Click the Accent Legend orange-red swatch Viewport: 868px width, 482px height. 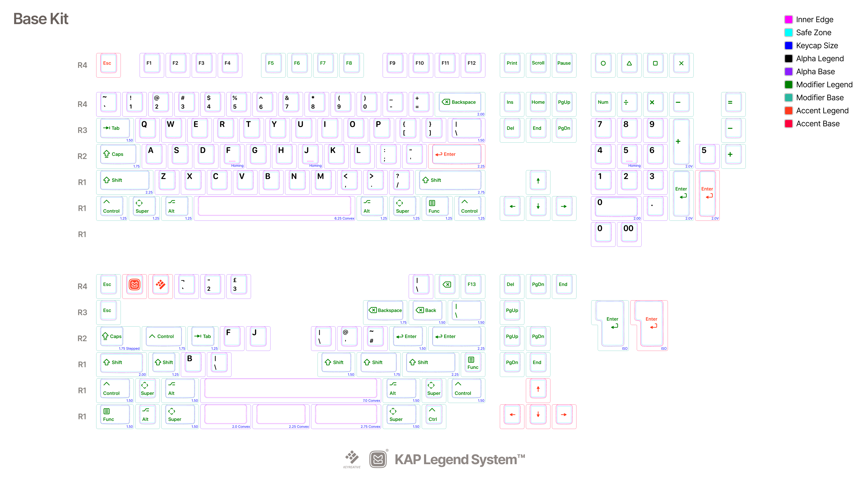point(788,110)
